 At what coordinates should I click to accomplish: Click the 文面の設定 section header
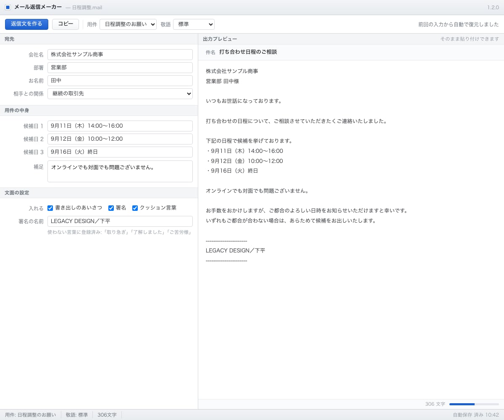tap(99, 193)
